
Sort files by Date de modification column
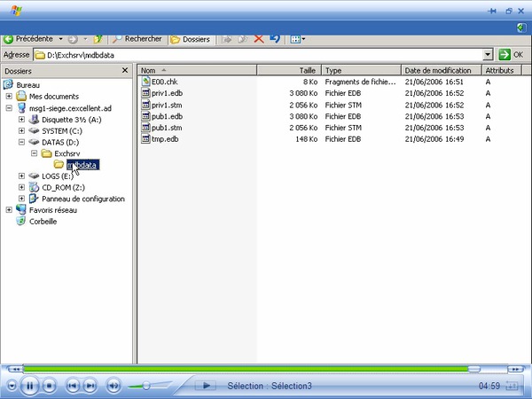click(x=441, y=70)
